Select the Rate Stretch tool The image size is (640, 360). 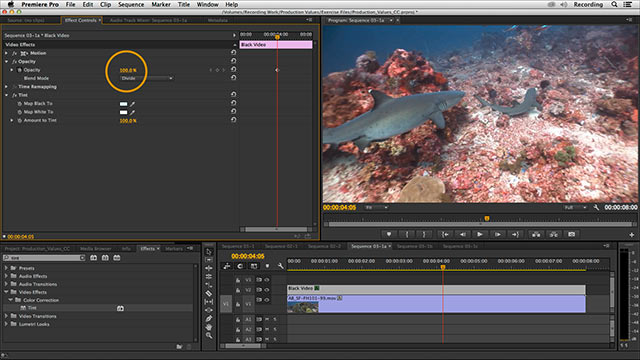(209, 285)
